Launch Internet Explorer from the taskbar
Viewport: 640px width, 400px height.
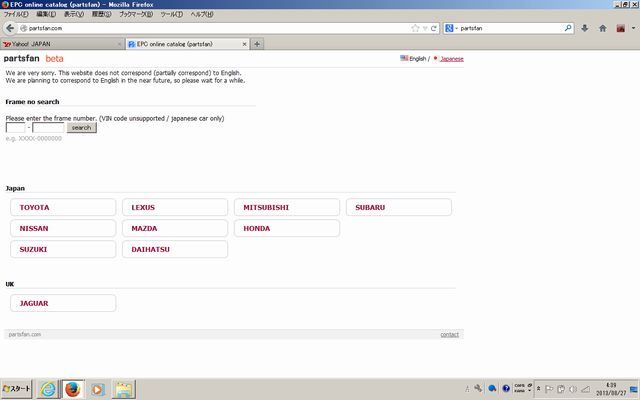pos(48,389)
